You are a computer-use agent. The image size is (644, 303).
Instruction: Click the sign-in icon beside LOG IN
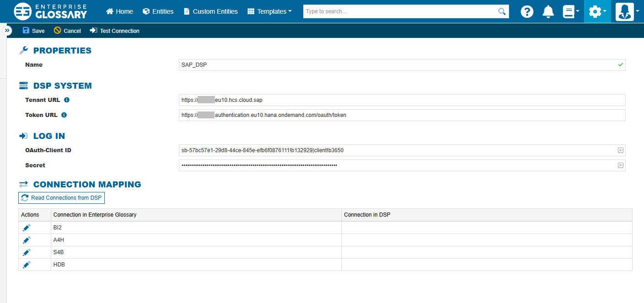(23, 136)
